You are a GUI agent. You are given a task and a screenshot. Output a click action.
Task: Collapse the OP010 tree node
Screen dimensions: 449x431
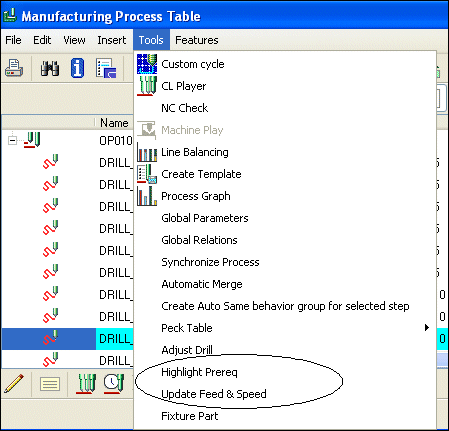tap(12, 141)
